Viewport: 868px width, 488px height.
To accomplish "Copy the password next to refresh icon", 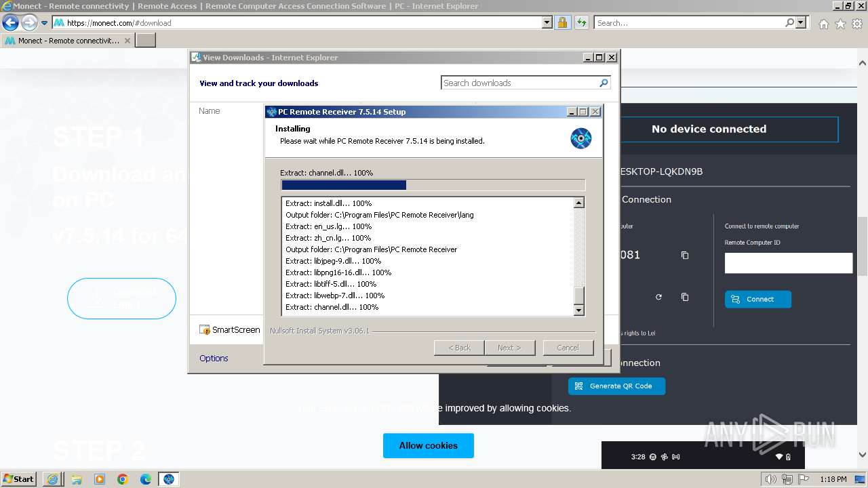I will coord(685,297).
